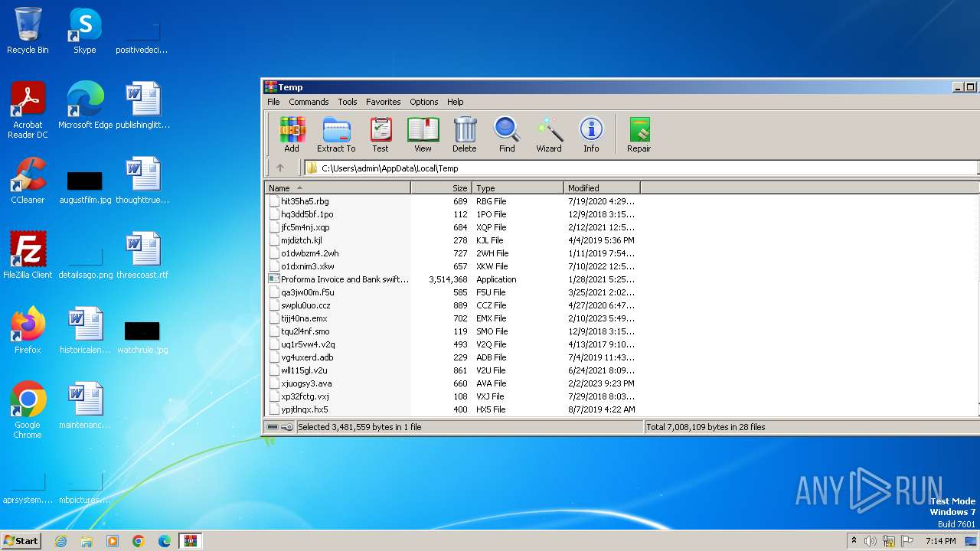980x551 pixels.
Task: Click the Extract To toolbar icon
Action: point(336,135)
